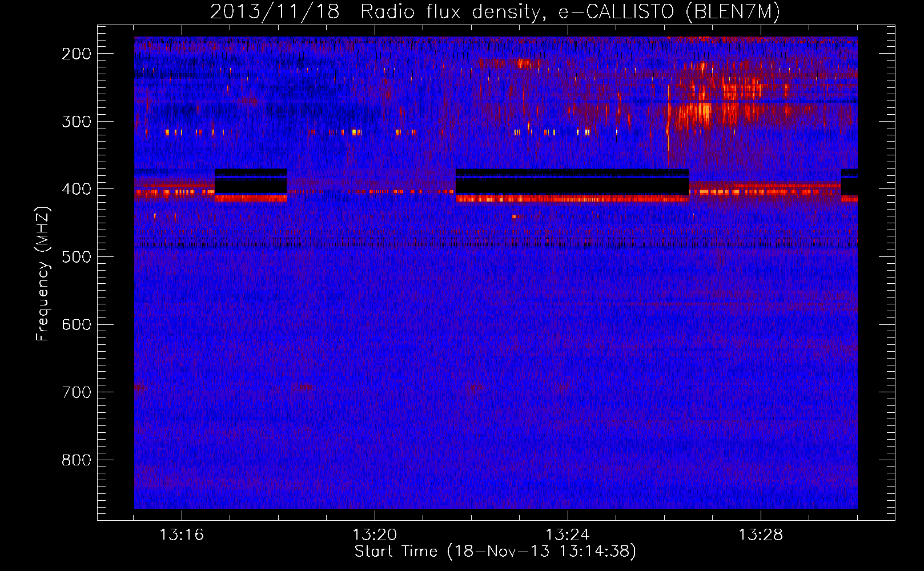
Task: Click the '200' frequency axis label
Action: coord(77,54)
